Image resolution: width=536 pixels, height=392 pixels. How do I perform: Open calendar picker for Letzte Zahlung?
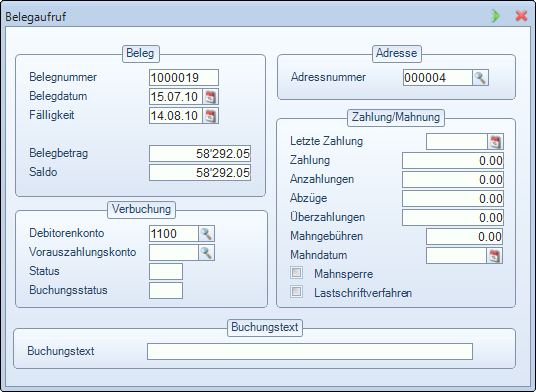[x=495, y=141]
